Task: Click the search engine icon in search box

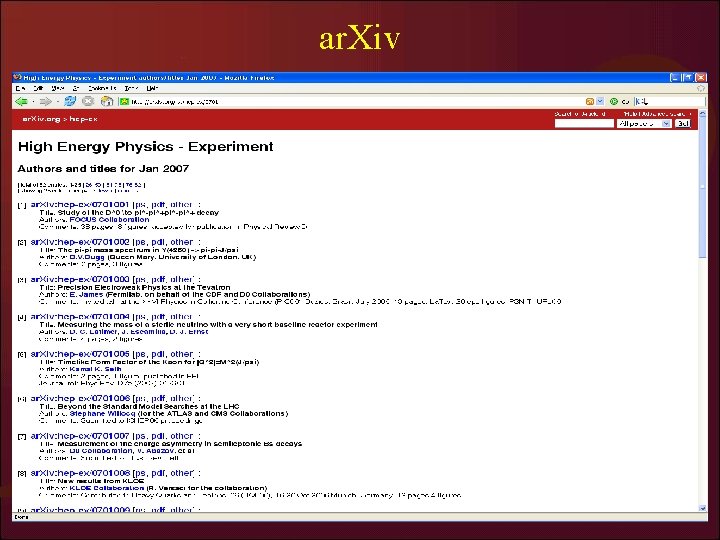Action: 641,101
